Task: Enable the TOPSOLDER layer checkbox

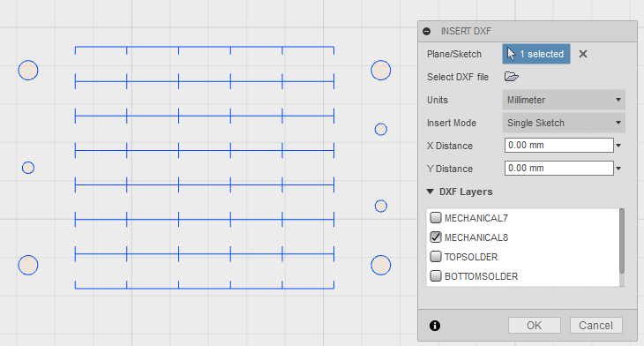Action: point(436,257)
